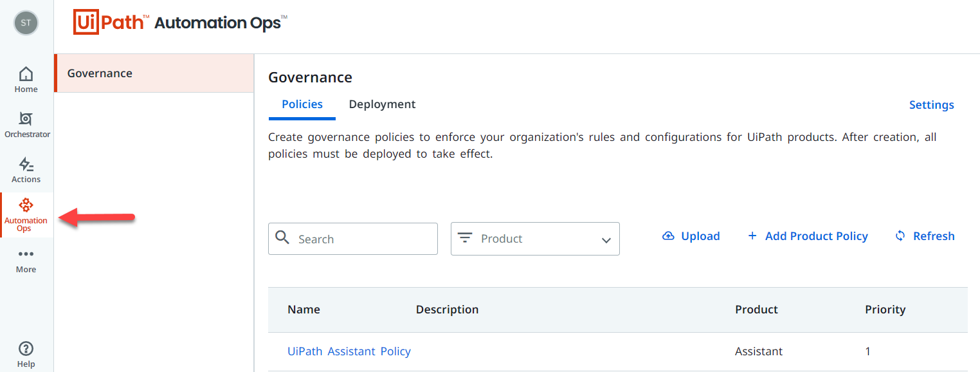Image resolution: width=980 pixels, height=372 pixels.
Task: Open Actions from the sidebar
Action: coord(26,170)
